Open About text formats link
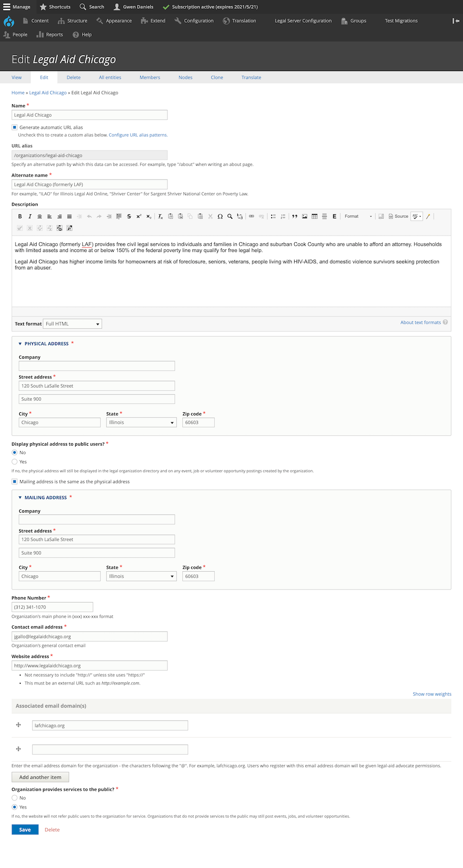 (421, 322)
